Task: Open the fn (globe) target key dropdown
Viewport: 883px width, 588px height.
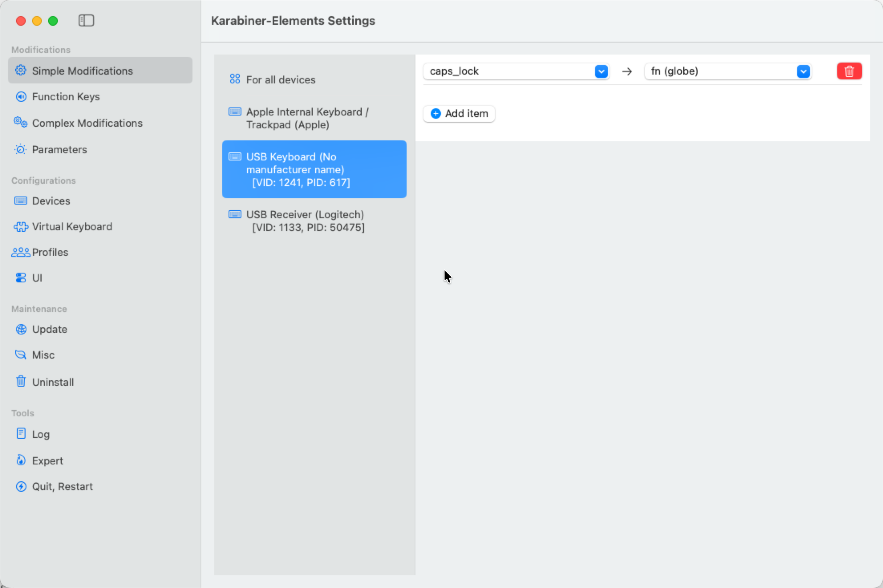Action: 803,71
